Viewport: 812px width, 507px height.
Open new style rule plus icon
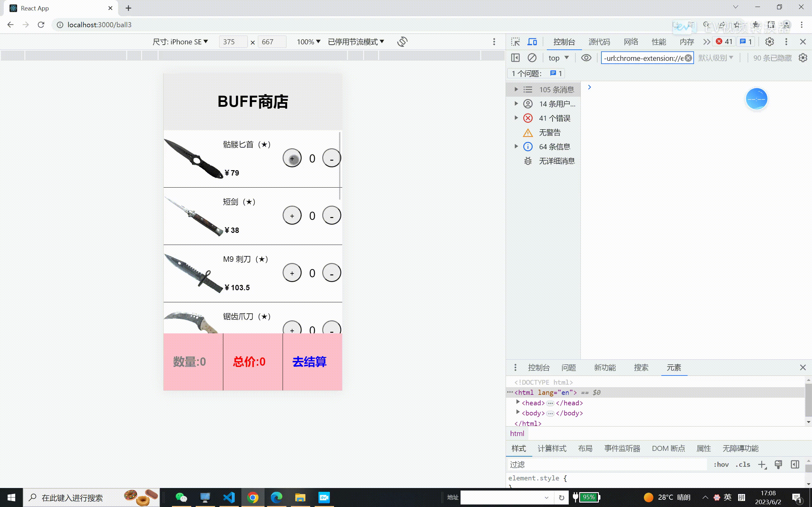(x=762, y=465)
